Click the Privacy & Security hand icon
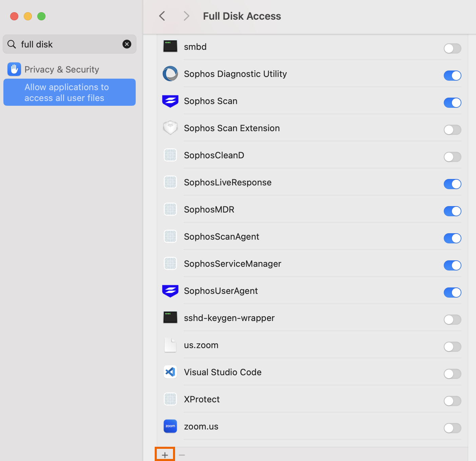This screenshot has width=476, height=461. coord(14,69)
